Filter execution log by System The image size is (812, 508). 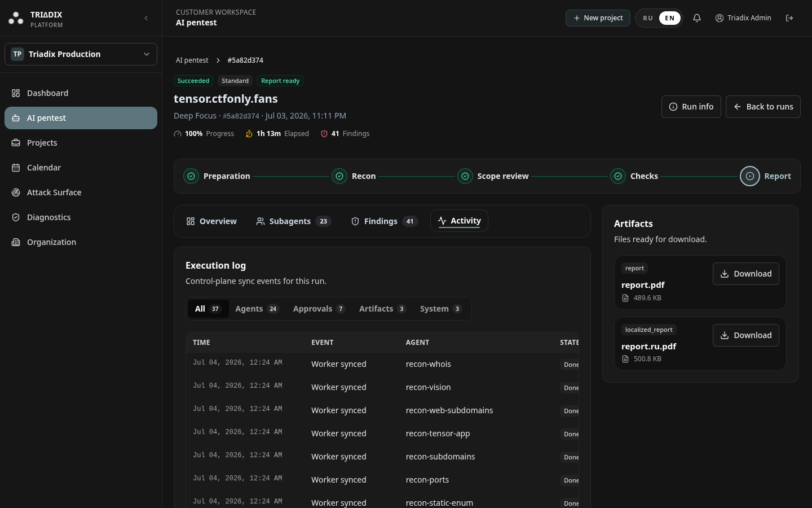pos(441,309)
